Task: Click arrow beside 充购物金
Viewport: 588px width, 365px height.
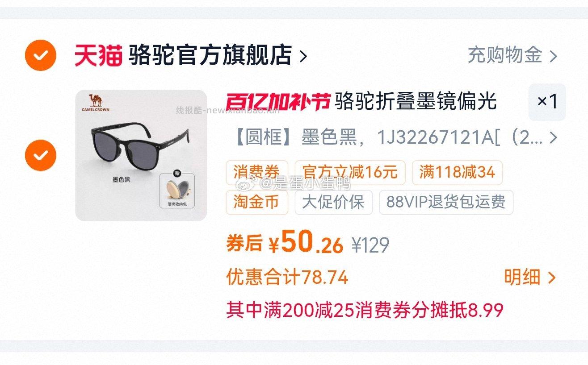Action: [x=553, y=56]
